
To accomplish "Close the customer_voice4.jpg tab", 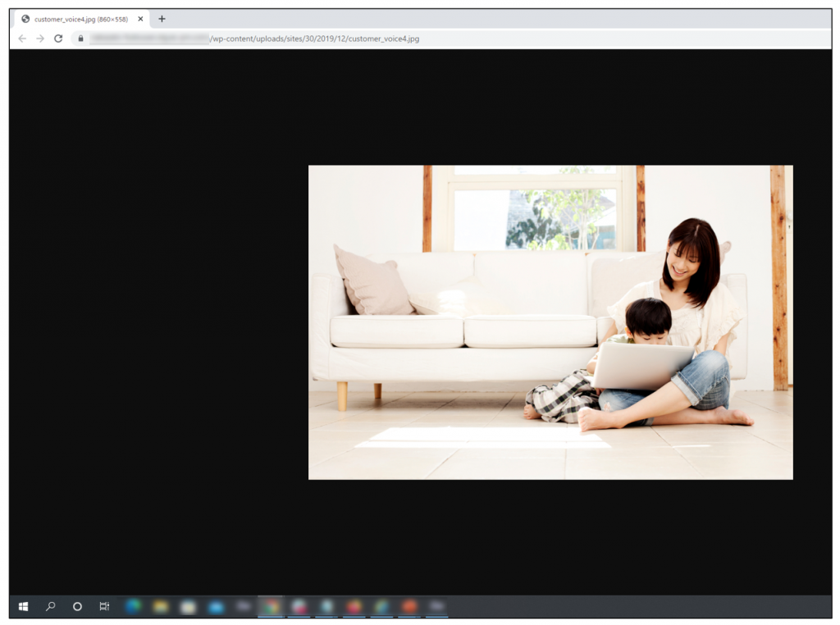I will [140, 19].
